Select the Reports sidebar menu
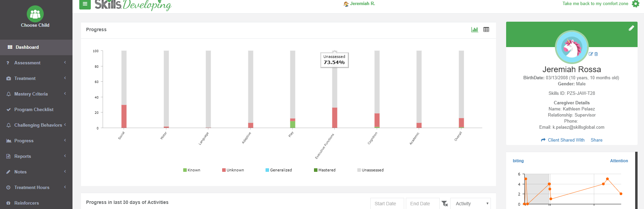 (36, 156)
